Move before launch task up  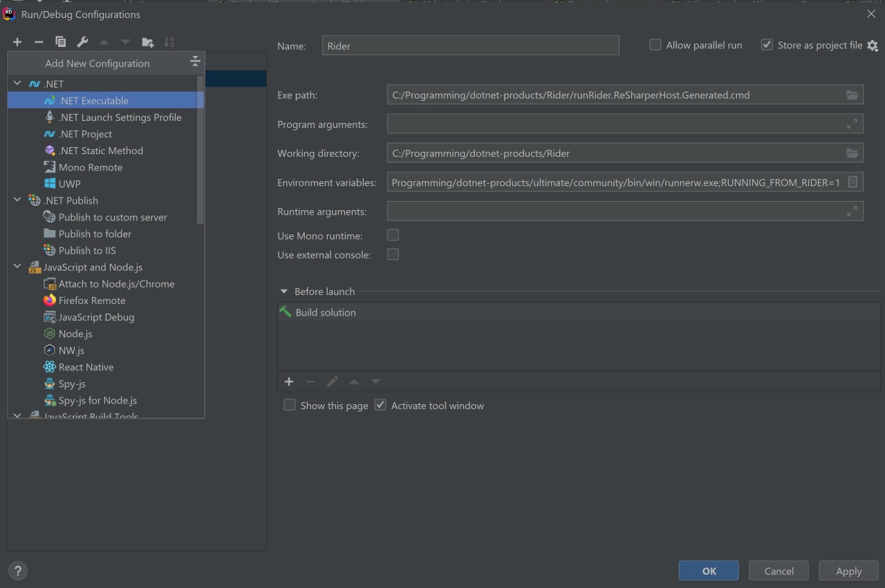pyautogui.click(x=354, y=381)
